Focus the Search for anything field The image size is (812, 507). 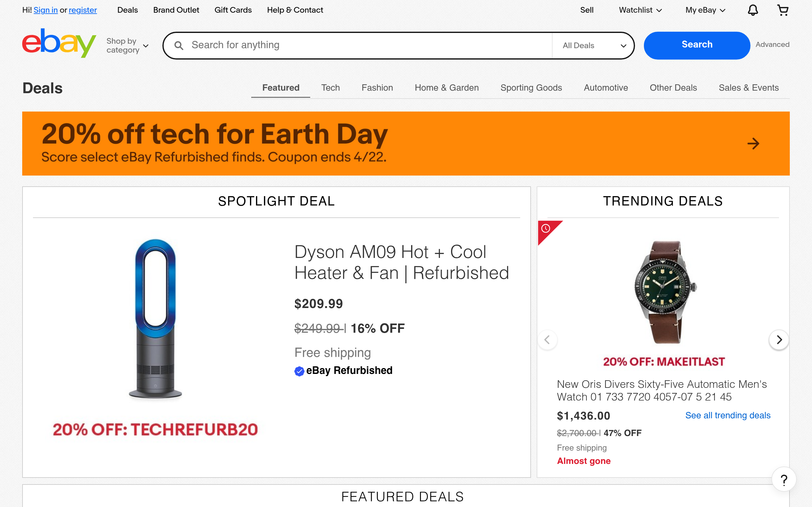pos(369,45)
